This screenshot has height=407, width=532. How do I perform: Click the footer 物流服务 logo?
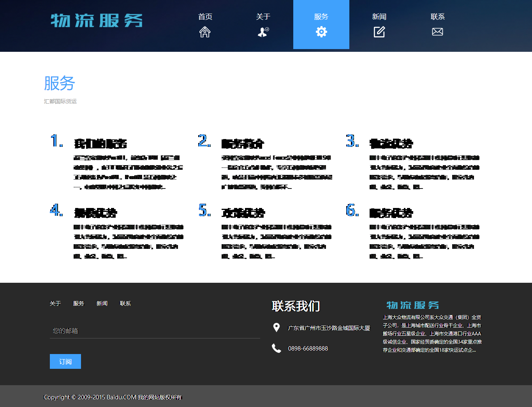click(413, 305)
